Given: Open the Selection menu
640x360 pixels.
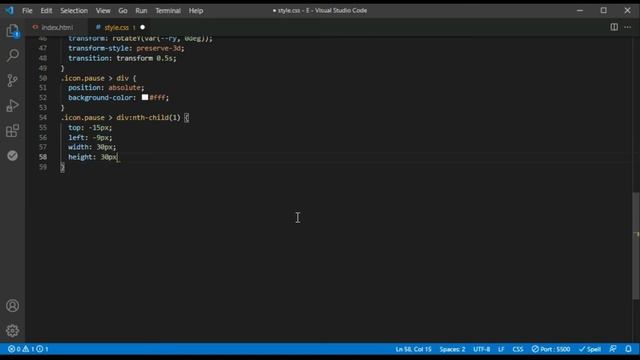Looking at the screenshot, I should coord(74,11).
